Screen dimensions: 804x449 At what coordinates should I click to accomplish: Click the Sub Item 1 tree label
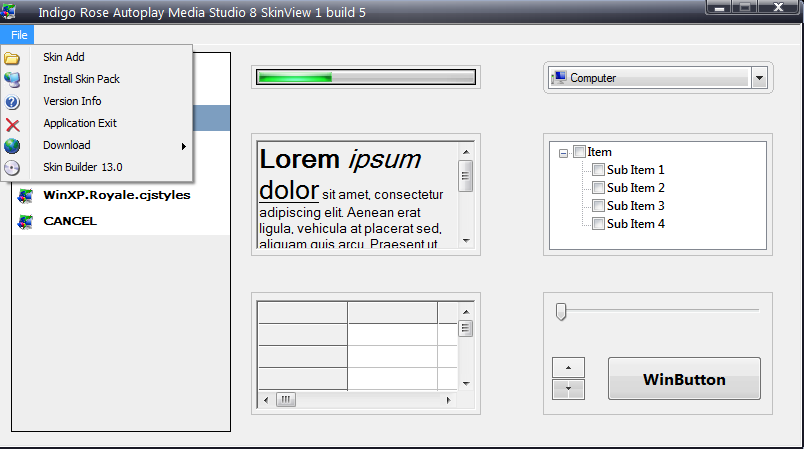point(635,170)
